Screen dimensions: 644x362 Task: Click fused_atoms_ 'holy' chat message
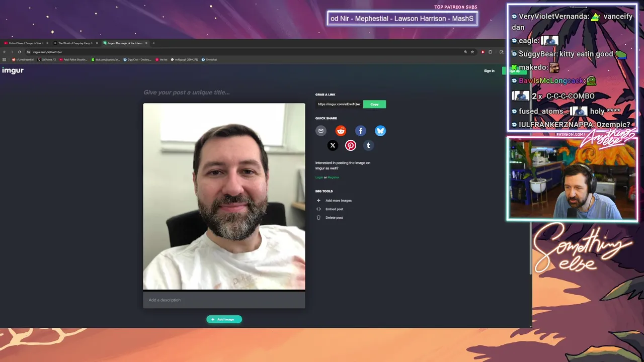point(566,111)
